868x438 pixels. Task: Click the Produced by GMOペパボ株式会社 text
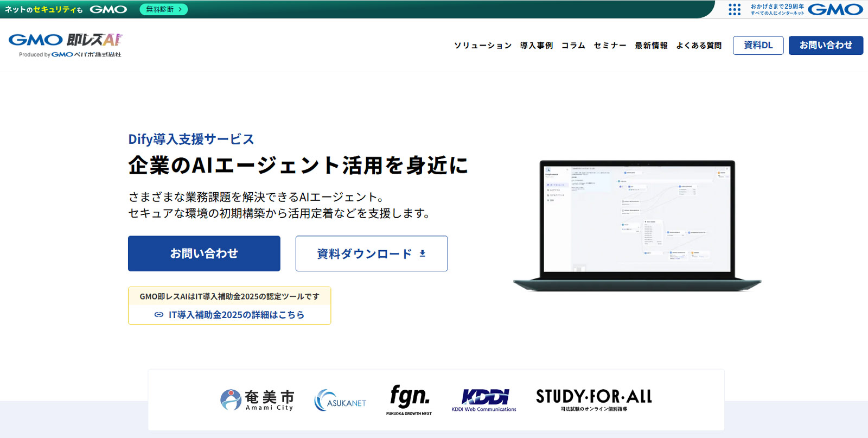(70, 55)
